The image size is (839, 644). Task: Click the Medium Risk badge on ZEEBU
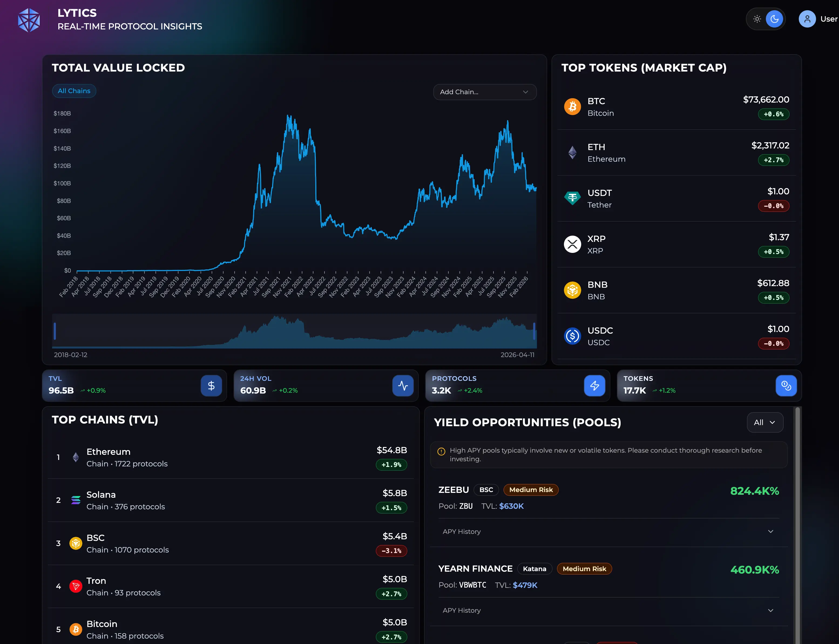tap(531, 490)
